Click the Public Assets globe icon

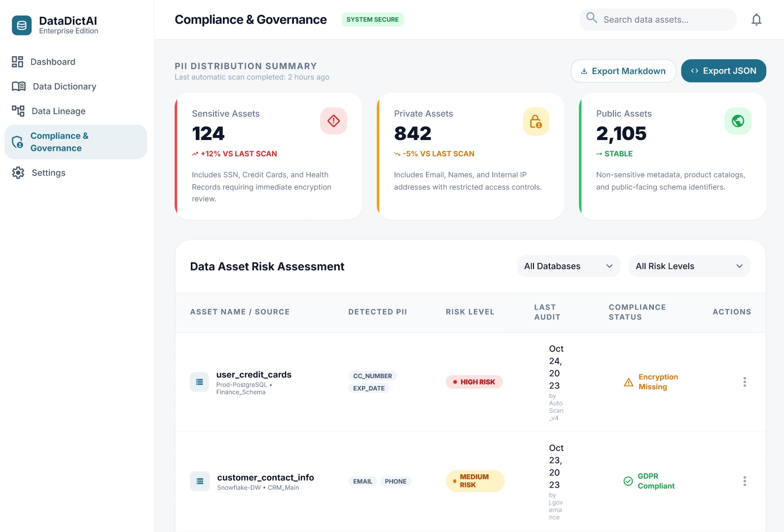click(x=738, y=121)
